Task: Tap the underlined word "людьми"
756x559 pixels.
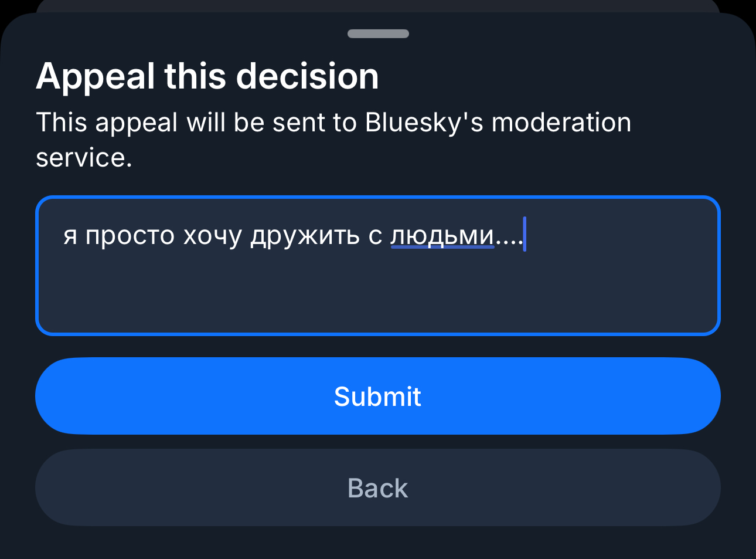Action: click(x=442, y=235)
